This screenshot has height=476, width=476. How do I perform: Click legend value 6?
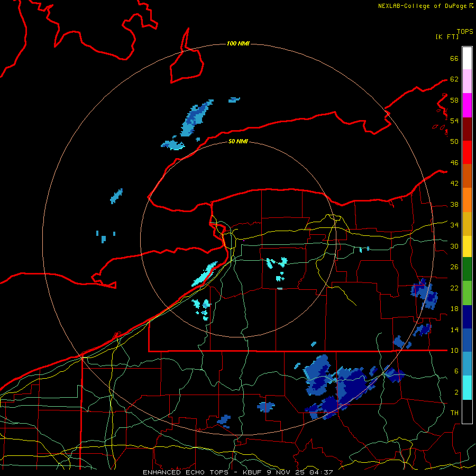tap(456, 371)
